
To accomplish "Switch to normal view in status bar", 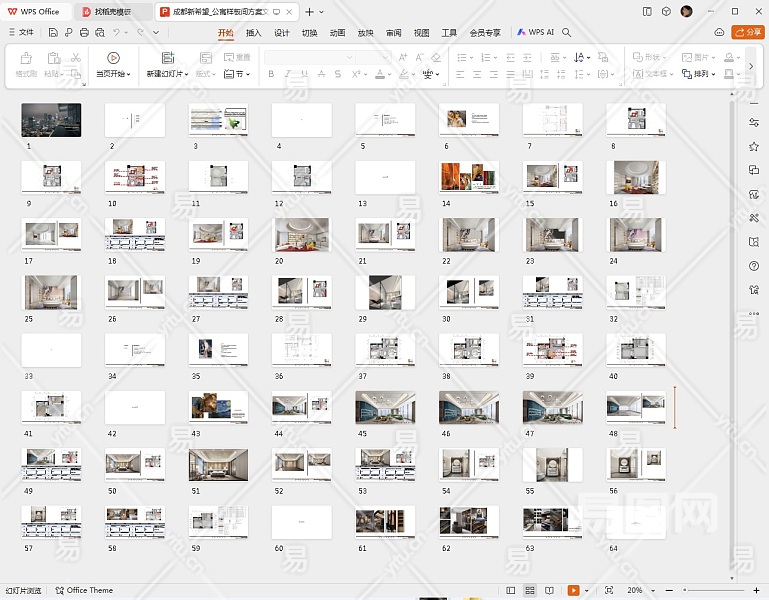I will click(511, 591).
